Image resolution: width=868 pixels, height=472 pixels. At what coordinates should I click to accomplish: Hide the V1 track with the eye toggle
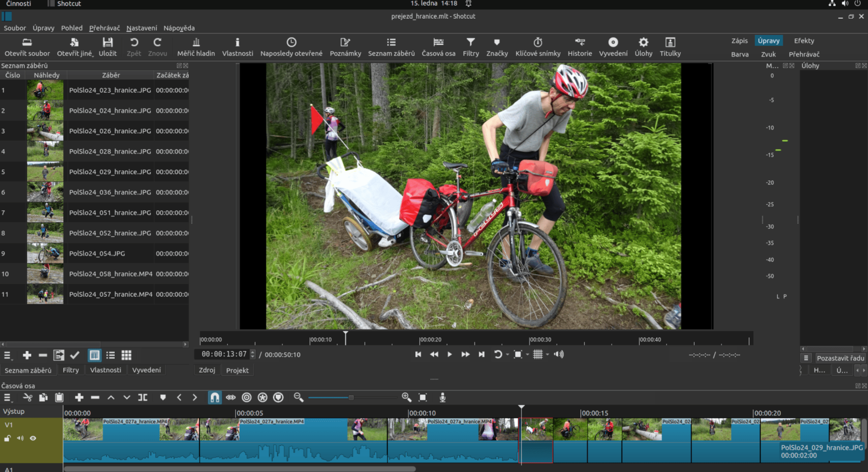tap(33, 438)
